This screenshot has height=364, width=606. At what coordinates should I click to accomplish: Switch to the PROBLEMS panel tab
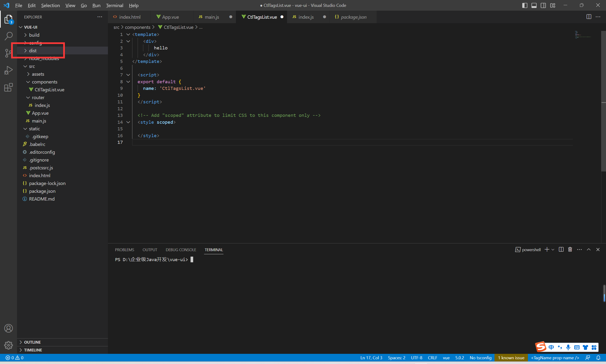(125, 250)
